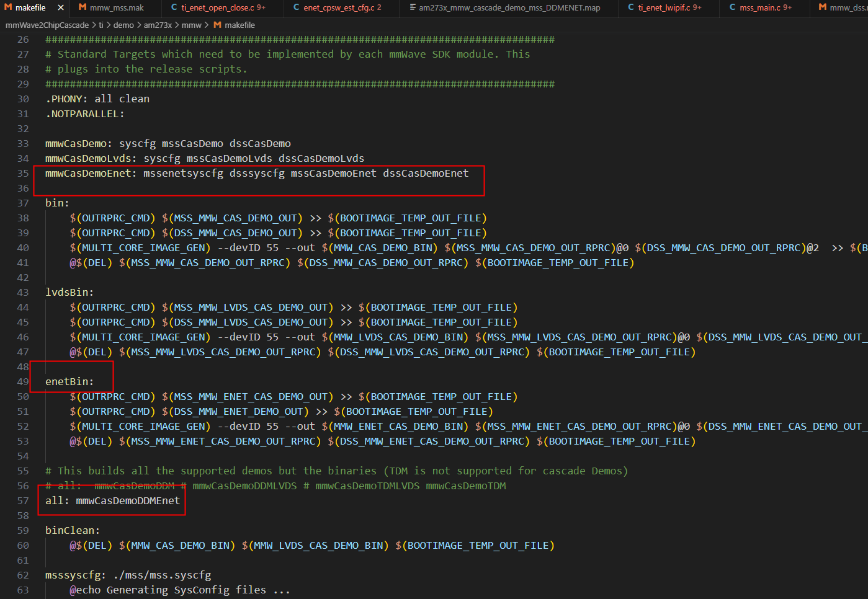Click the M icon on the mmw_mss.mak tab
Image resolution: width=868 pixels, height=599 pixels.
click(83, 7)
